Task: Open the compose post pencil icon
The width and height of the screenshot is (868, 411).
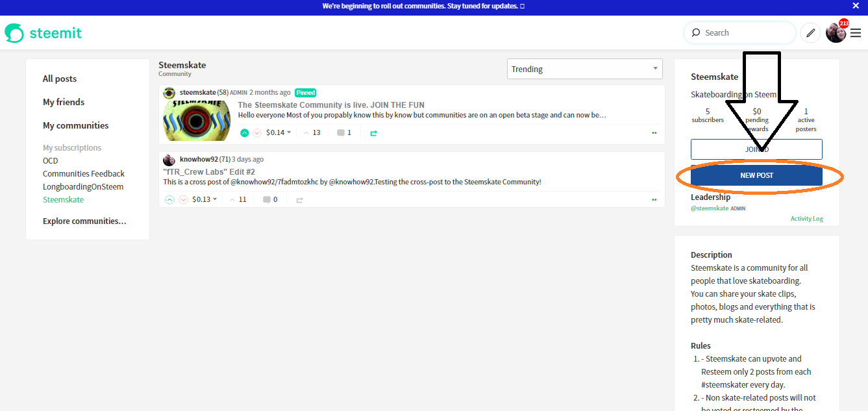Action: pyautogui.click(x=810, y=32)
